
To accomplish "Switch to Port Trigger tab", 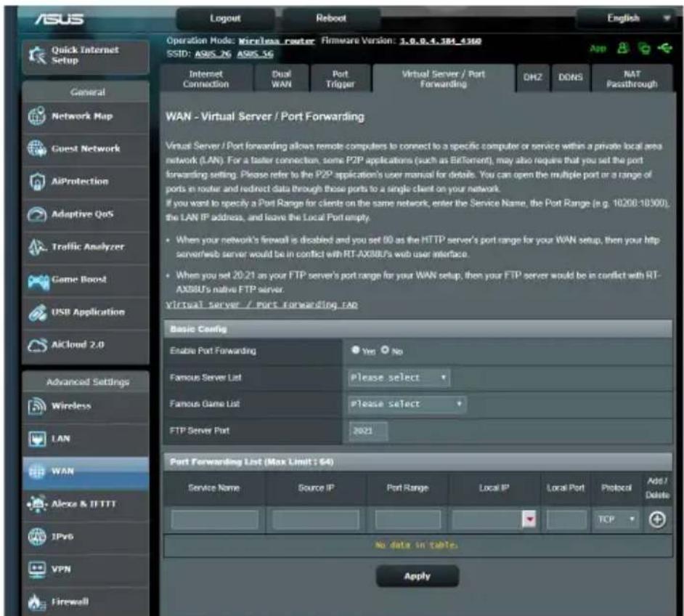I will 341,79.
